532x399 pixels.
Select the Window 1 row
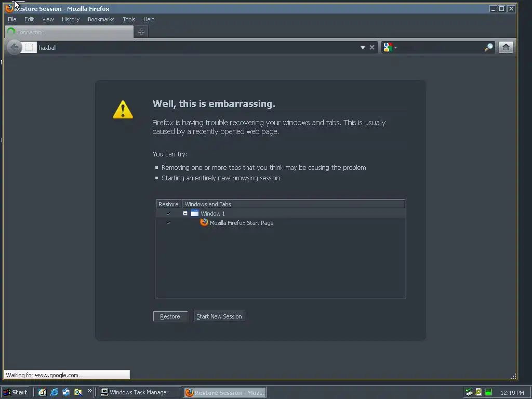[x=280, y=214]
